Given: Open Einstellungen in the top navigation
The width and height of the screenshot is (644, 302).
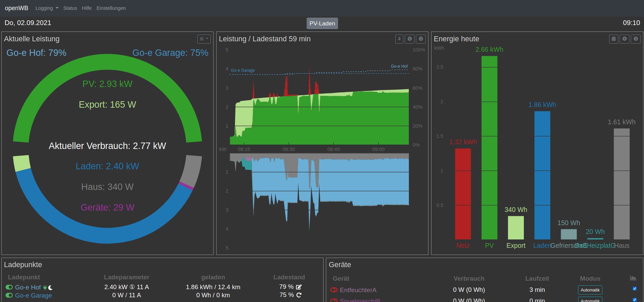Looking at the screenshot, I should (x=111, y=8).
